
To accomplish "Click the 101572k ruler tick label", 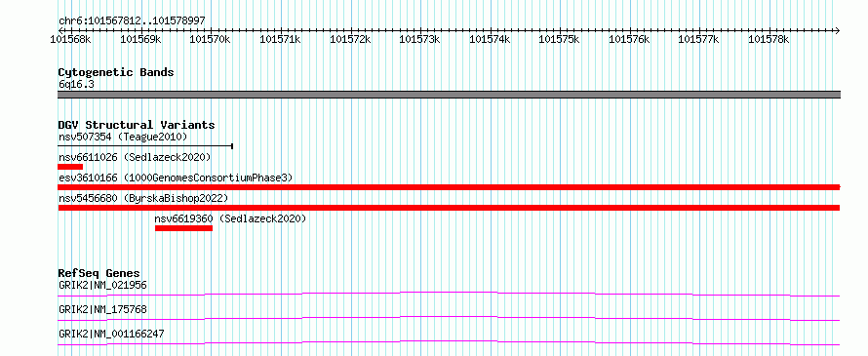I will (x=350, y=39).
